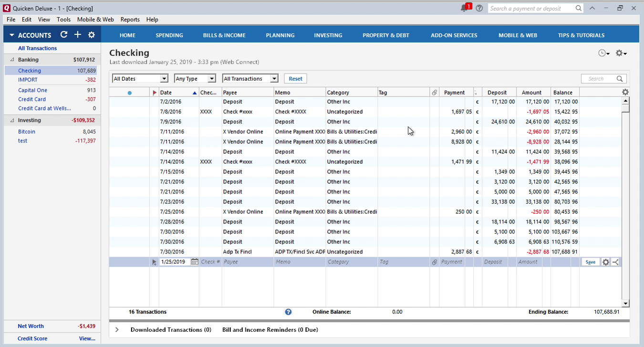Image resolution: width=644 pixels, height=347 pixels.
Task: Click the split transaction icon beside Save
Action: click(615, 262)
